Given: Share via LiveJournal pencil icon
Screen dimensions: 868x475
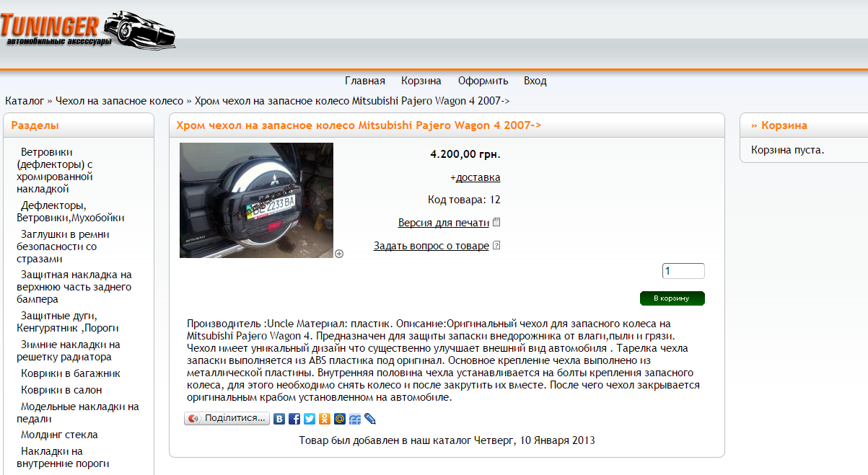Looking at the screenshot, I should pyautogui.click(x=370, y=419).
